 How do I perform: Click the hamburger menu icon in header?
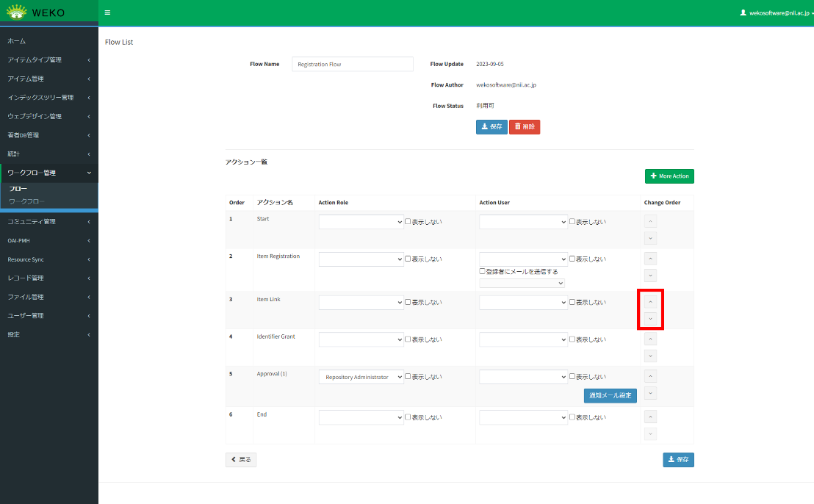[x=108, y=12]
